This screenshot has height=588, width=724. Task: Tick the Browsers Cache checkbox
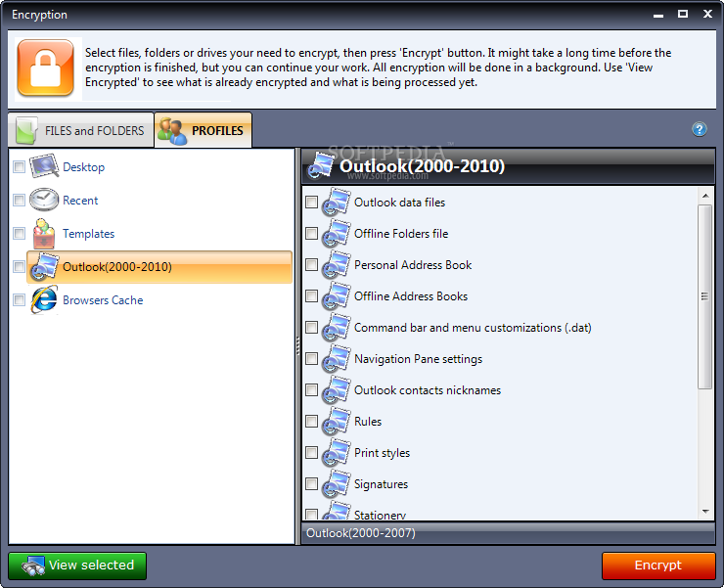pyautogui.click(x=19, y=299)
